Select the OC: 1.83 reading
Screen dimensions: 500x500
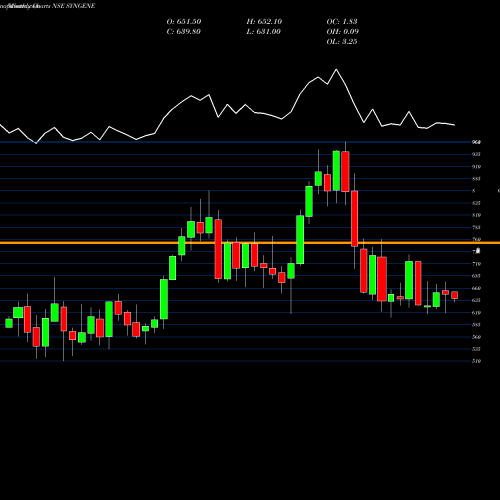click(342, 22)
